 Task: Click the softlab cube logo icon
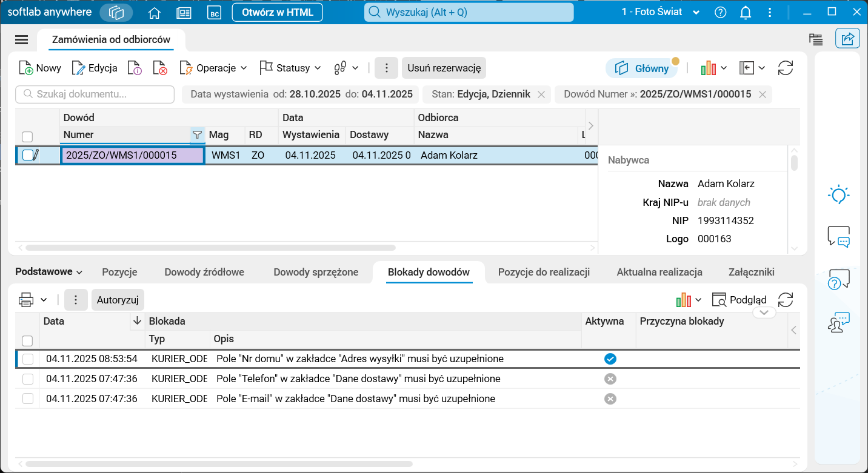point(116,12)
